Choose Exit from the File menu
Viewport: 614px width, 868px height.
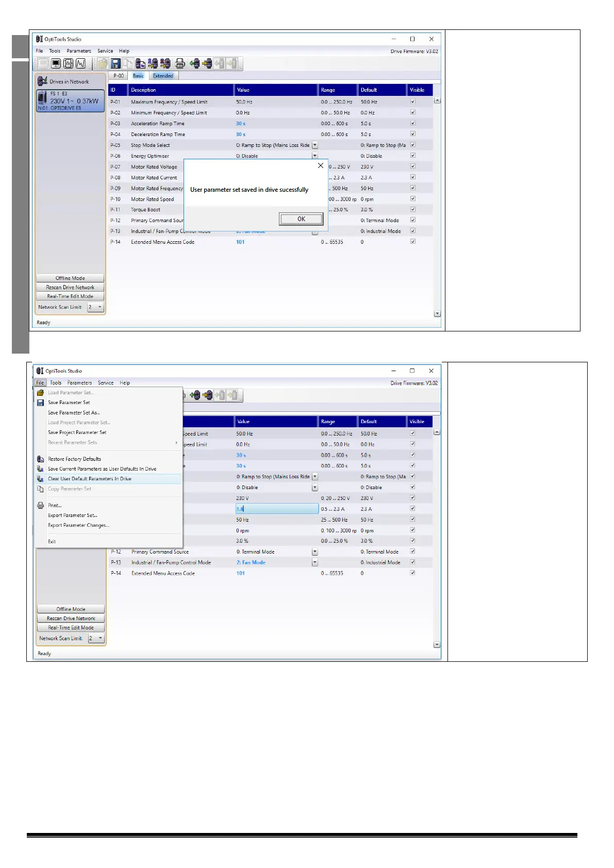pos(52,542)
